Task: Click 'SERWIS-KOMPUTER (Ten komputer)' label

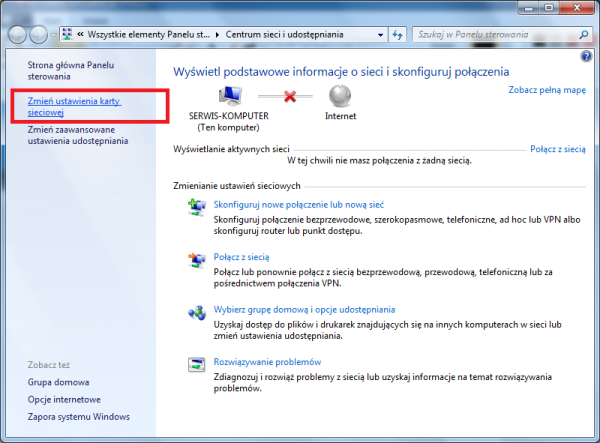Action: pyautogui.click(x=229, y=122)
